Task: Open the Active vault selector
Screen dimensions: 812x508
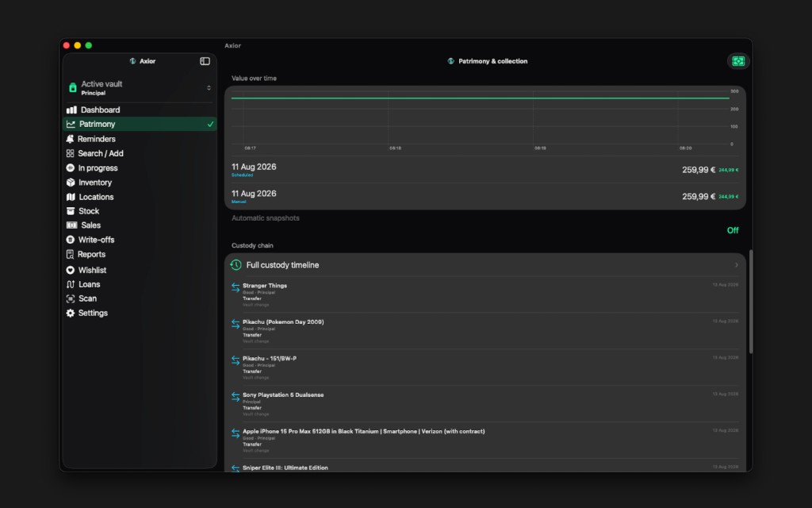Action: pyautogui.click(x=140, y=87)
